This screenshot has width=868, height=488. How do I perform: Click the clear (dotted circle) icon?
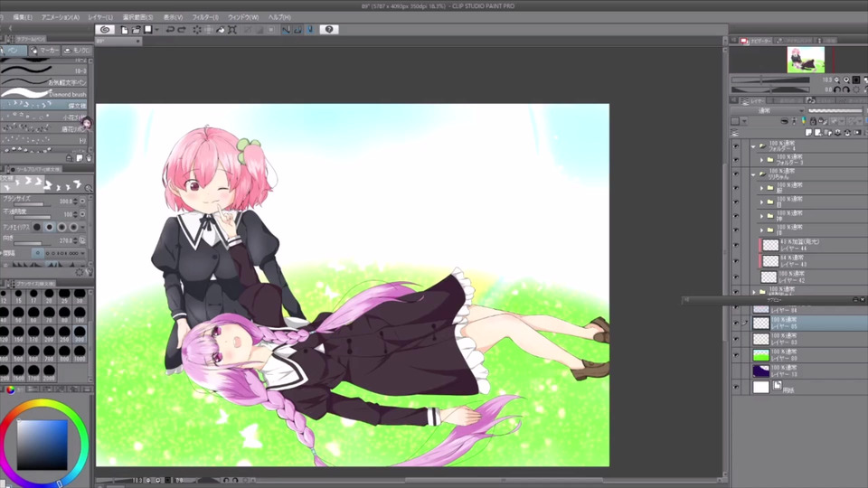(197, 30)
